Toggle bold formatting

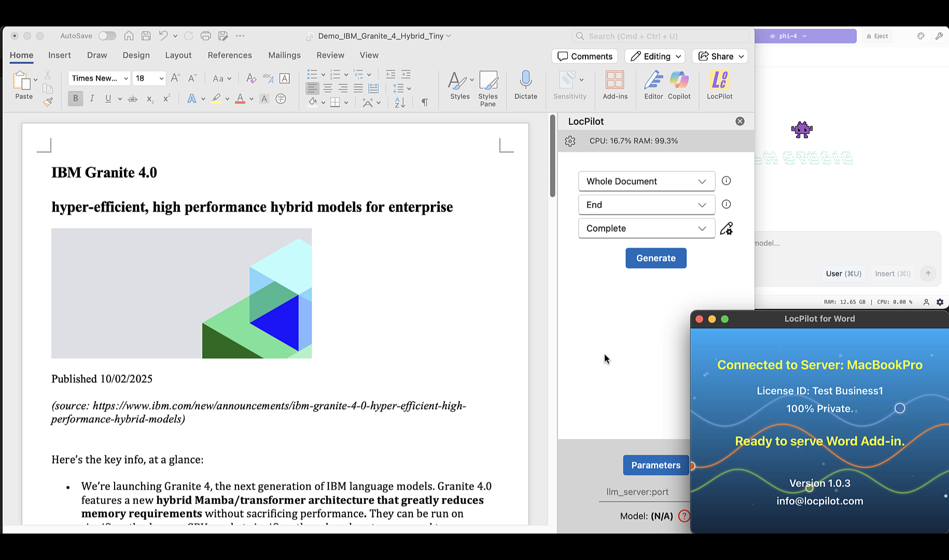click(x=75, y=98)
